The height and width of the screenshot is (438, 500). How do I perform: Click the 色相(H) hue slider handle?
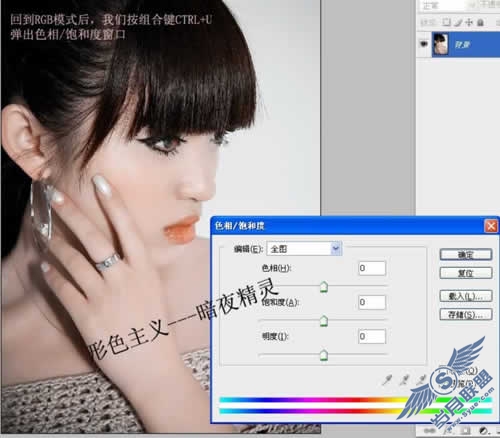coord(324,287)
